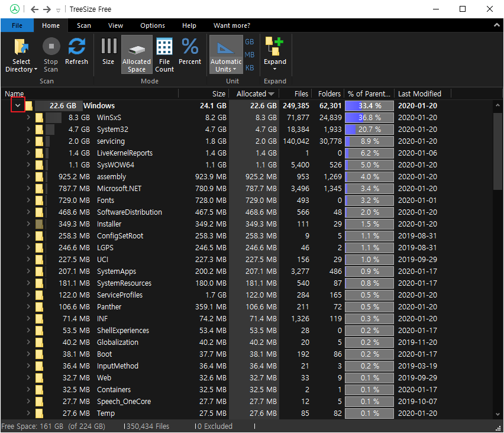Viewport: 504px width, 433px height.
Task: Select the InputMethod row
Action: pyautogui.click(x=247, y=366)
